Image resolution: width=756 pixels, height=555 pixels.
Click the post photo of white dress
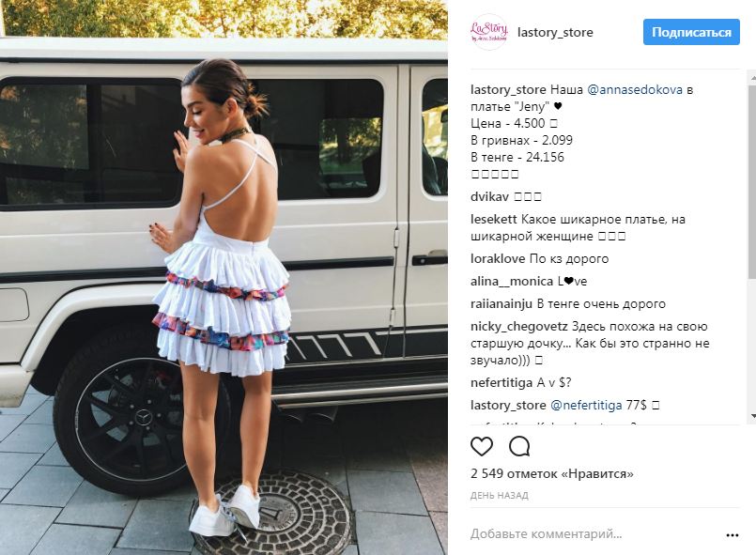point(224,278)
